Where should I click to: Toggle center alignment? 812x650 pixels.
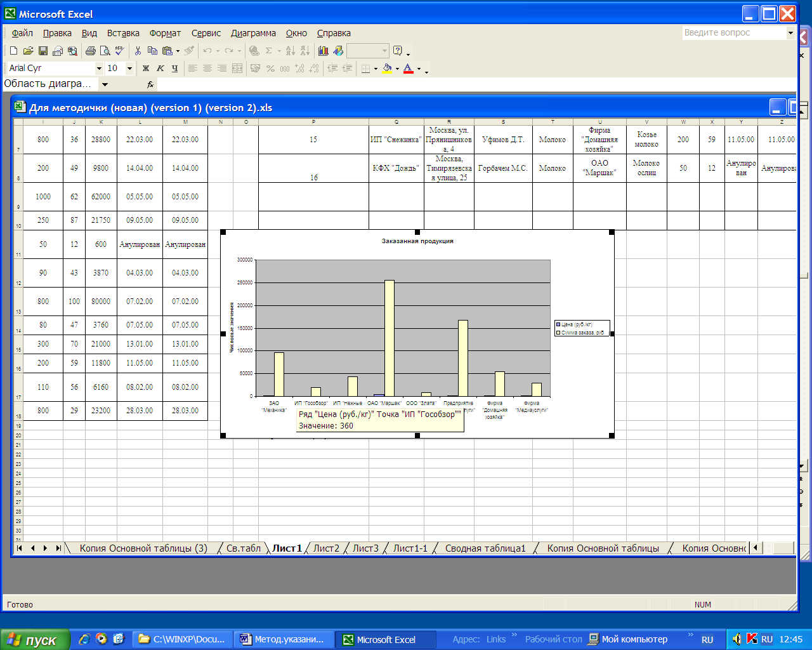coord(207,68)
